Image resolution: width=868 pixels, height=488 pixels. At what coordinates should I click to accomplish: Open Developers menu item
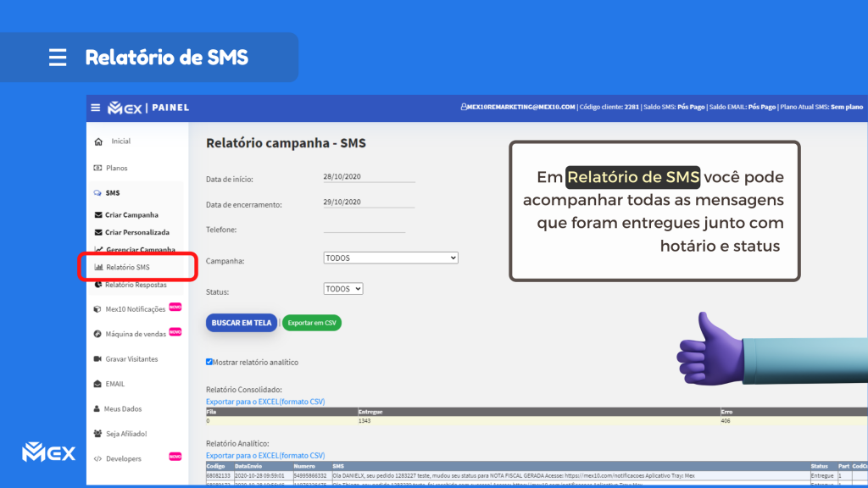(124, 458)
